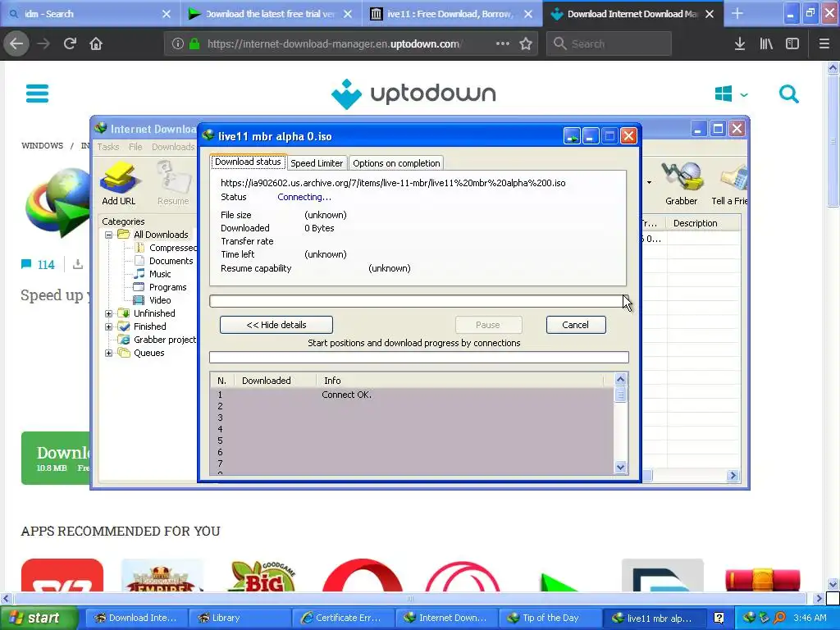Switch to the 'idm - Search' tab
This screenshot has width=840, height=630.
[90, 13]
